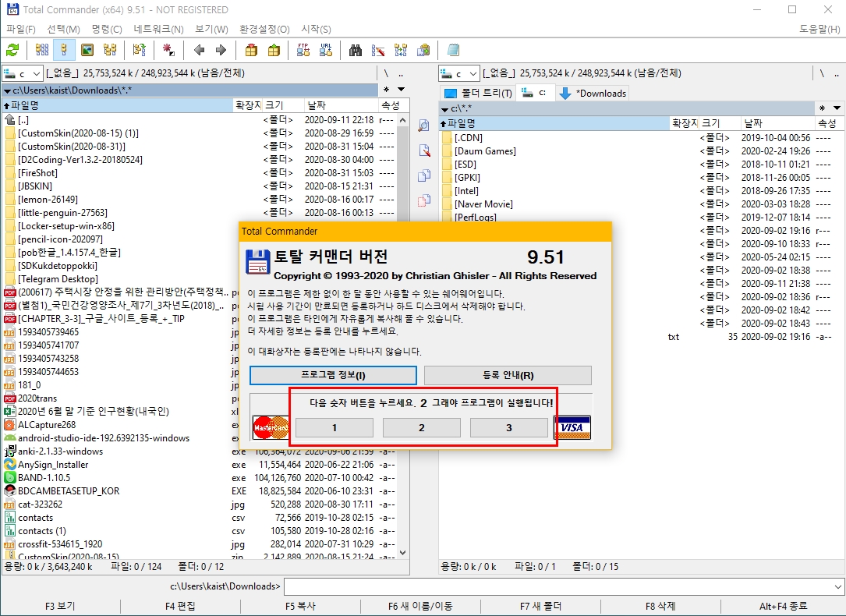The width and height of the screenshot is (846, 616).
Task: Open the 도움말(H) menu
Action: pyautogui.click(x=819, y=29)
